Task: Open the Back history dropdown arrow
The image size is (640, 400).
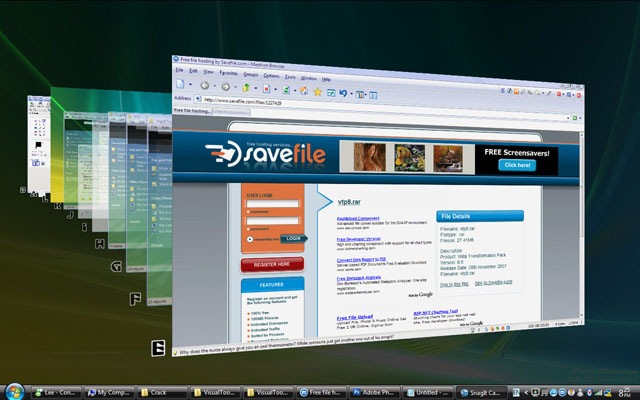Action: point(215,86)
